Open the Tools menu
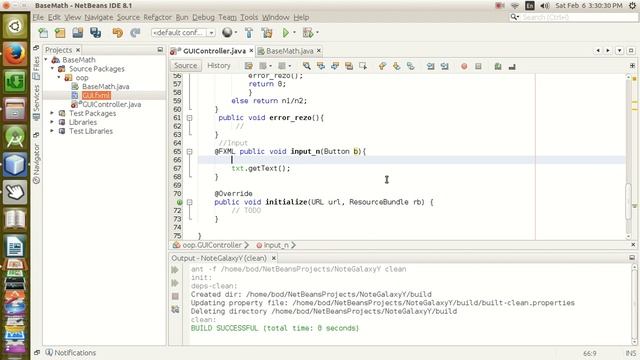640x360 pixels. pos(249,17)
